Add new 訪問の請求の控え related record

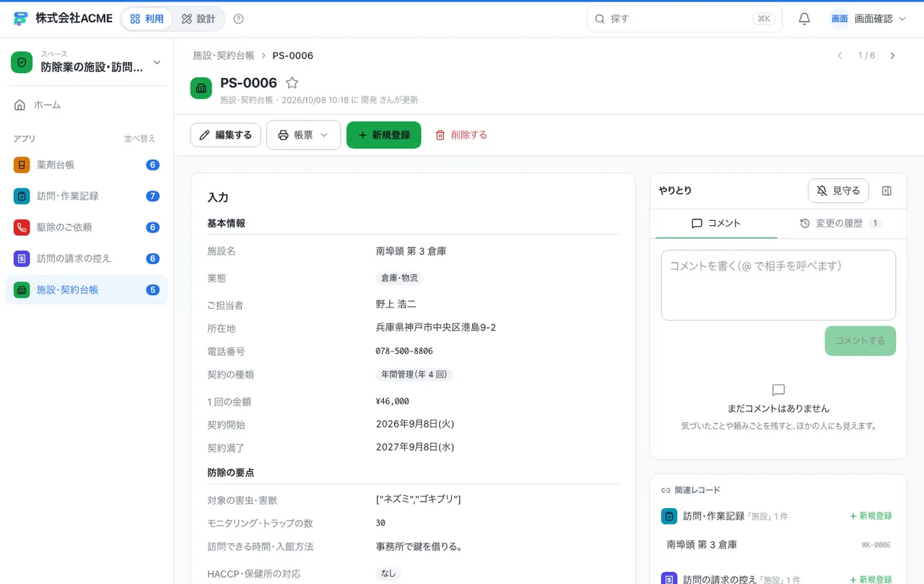pyautogui.click(x=871, y=580)
